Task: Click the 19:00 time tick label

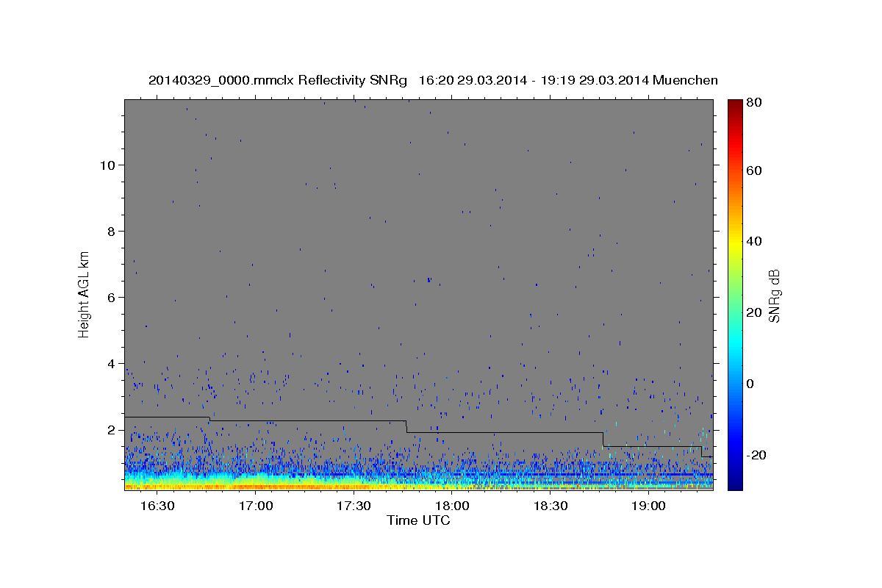Action: tap(649, 506)
